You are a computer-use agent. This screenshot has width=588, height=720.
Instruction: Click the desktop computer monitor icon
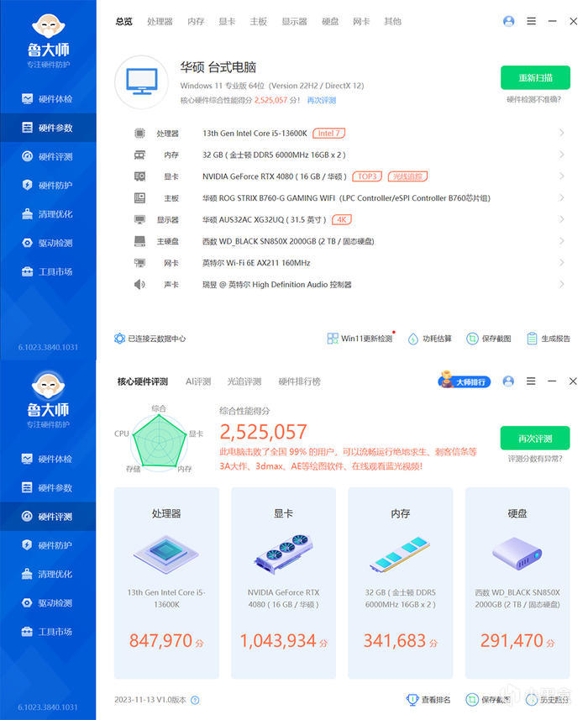point(141,82)
